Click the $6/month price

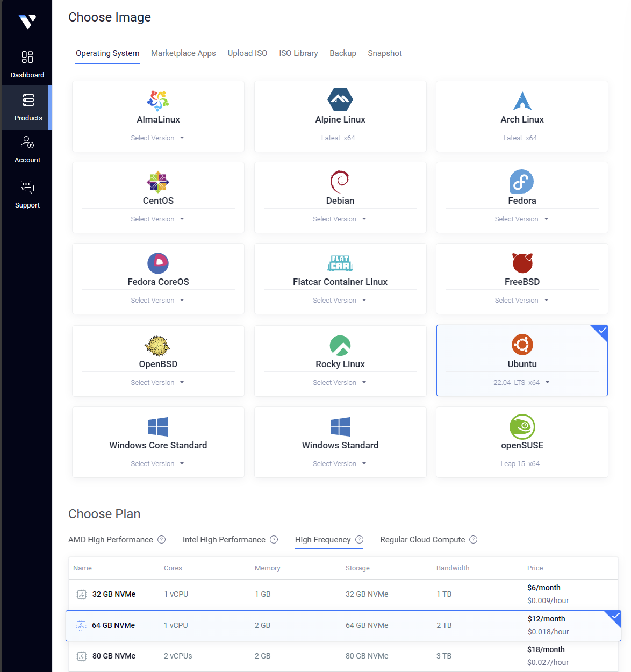pyautogui.click(x=544, y=588)
